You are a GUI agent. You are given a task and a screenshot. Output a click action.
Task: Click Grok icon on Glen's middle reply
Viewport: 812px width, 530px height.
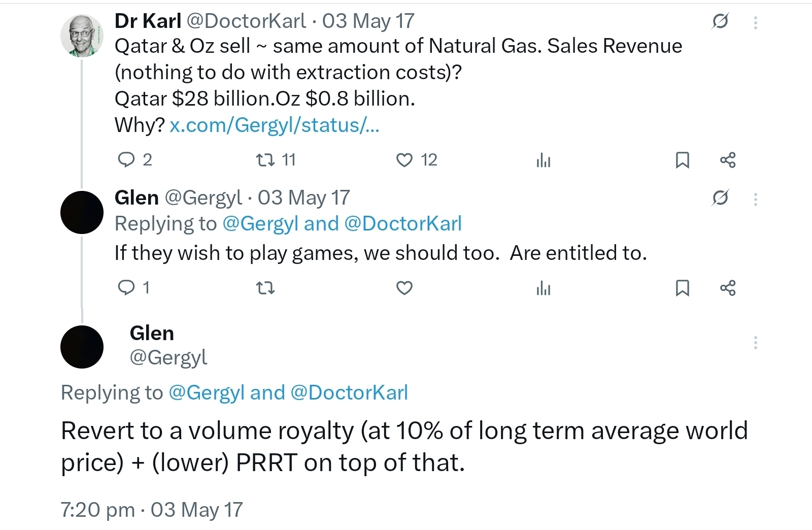720,197
